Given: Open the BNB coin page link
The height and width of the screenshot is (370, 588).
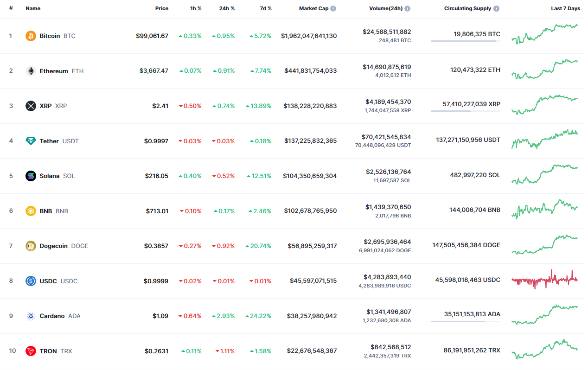Looking at the screenshot, I should 54,211.
